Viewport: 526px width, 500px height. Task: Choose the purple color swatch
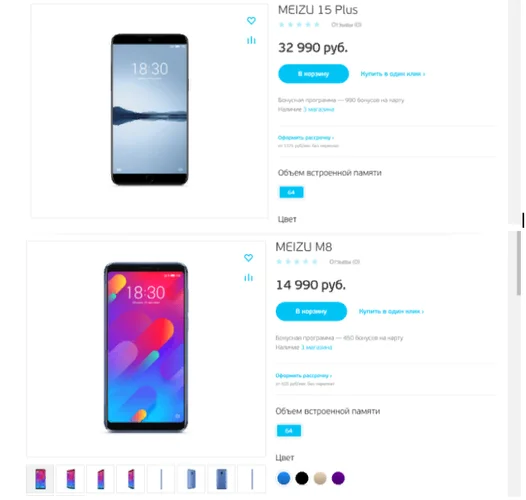338,478
